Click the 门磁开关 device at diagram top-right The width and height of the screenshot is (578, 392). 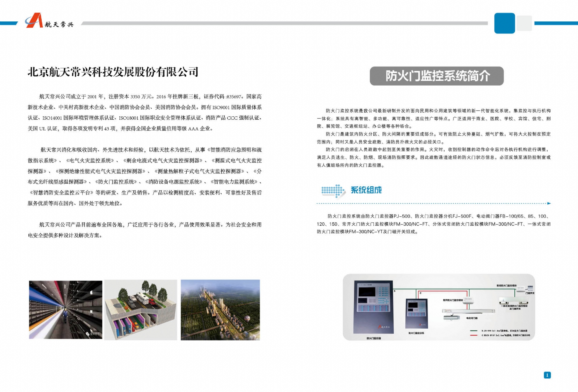coord(530,288)
